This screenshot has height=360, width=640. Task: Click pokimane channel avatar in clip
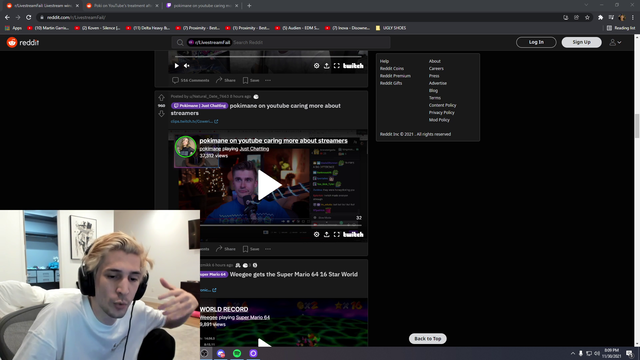[186, 147]
